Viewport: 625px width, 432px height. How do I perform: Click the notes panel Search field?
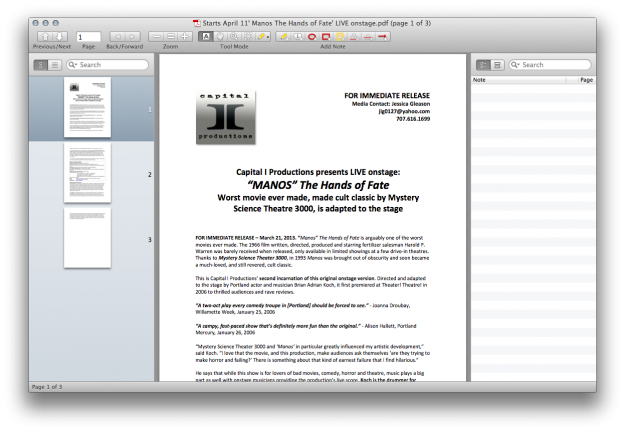point(550,65)
